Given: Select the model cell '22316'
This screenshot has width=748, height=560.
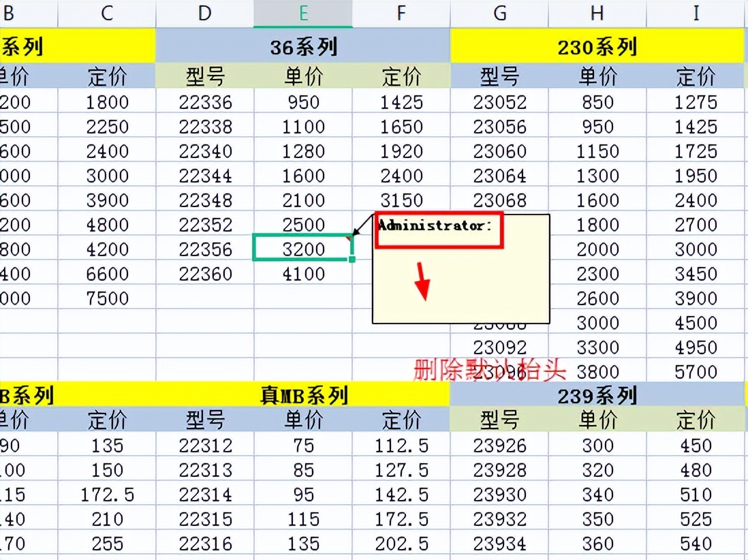Looking at the screenshot, I should (205, 543).
